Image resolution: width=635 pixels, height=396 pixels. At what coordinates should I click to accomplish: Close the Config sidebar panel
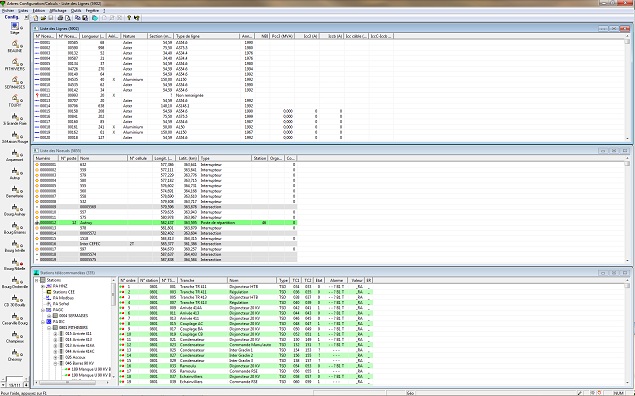pos(26,17)
